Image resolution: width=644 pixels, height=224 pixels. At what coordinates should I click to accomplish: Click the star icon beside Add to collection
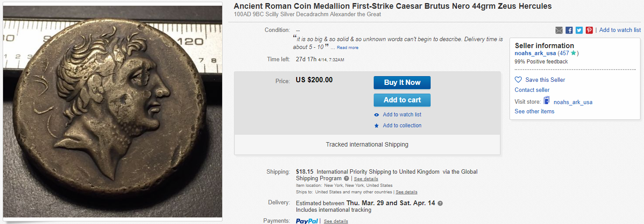(x=376, y=126)
